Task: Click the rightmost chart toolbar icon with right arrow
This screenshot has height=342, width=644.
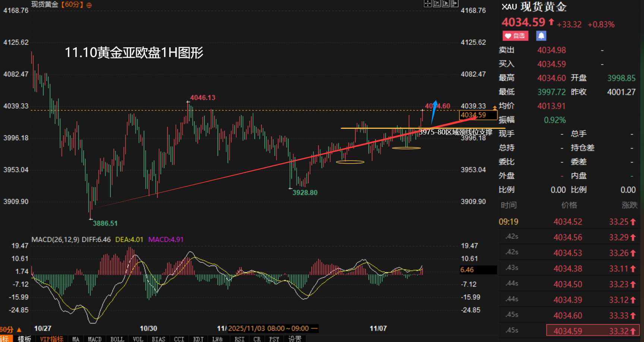Action: click(x=454, y=4)
